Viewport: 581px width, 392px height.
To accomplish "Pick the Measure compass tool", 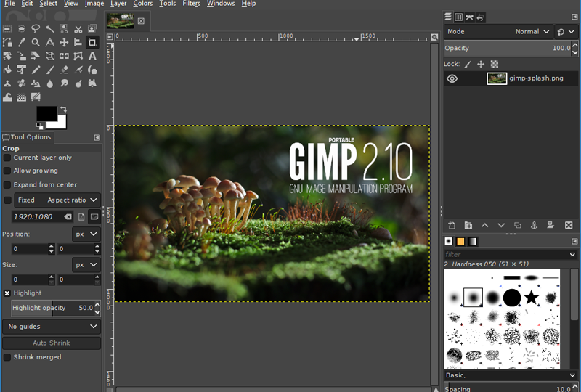I will click(49, 42).
